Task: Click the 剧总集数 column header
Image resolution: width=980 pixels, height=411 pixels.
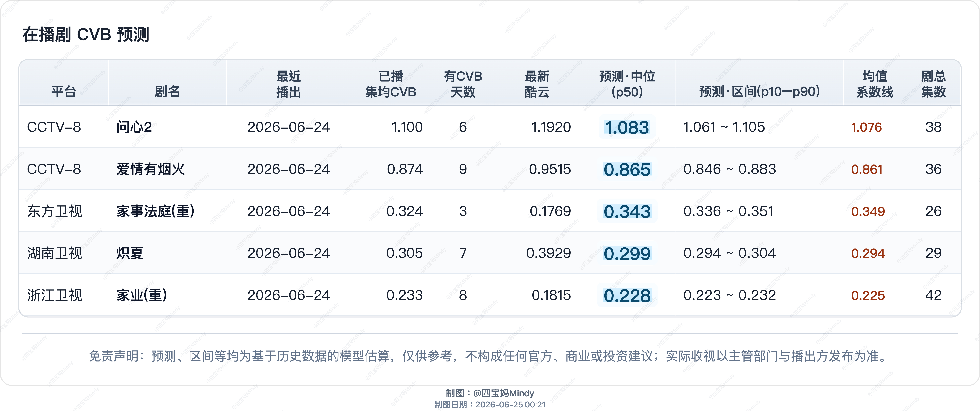Action: click(x=933, y=84)
